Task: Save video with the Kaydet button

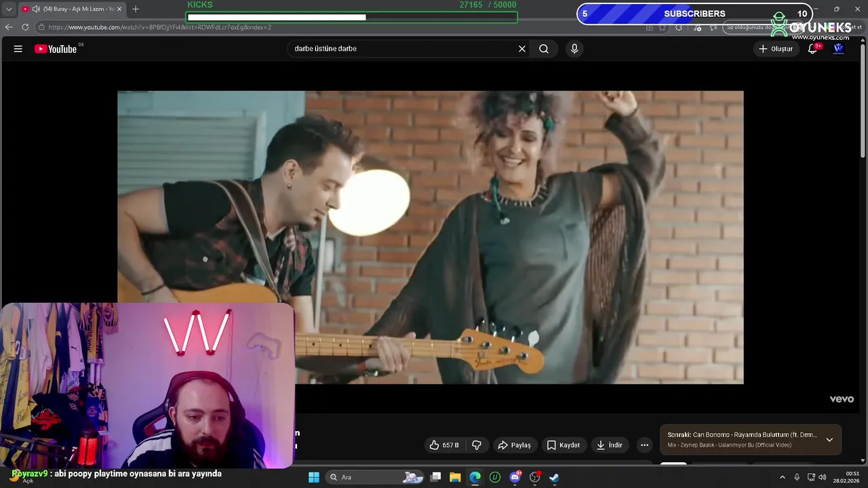Action: click(564, 445)
